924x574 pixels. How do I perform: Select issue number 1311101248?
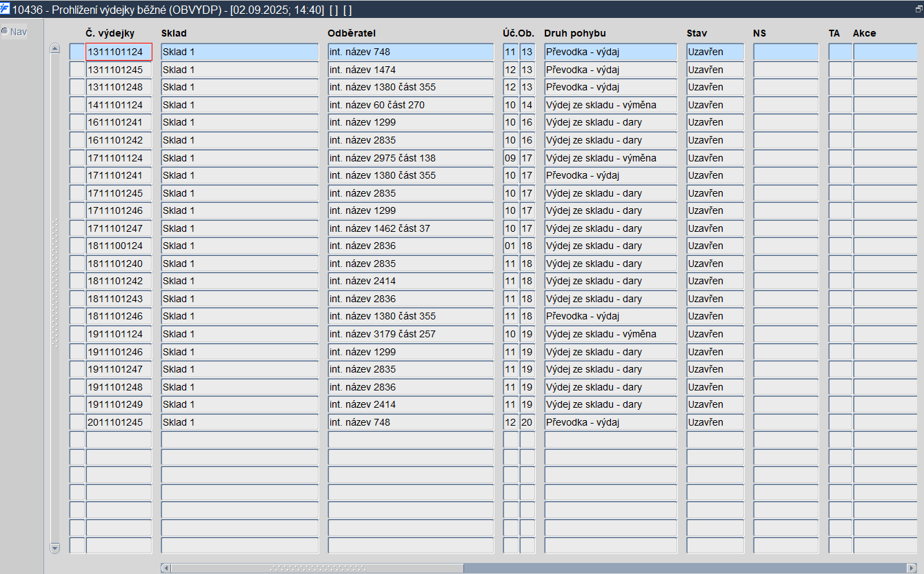pos(119,87)
